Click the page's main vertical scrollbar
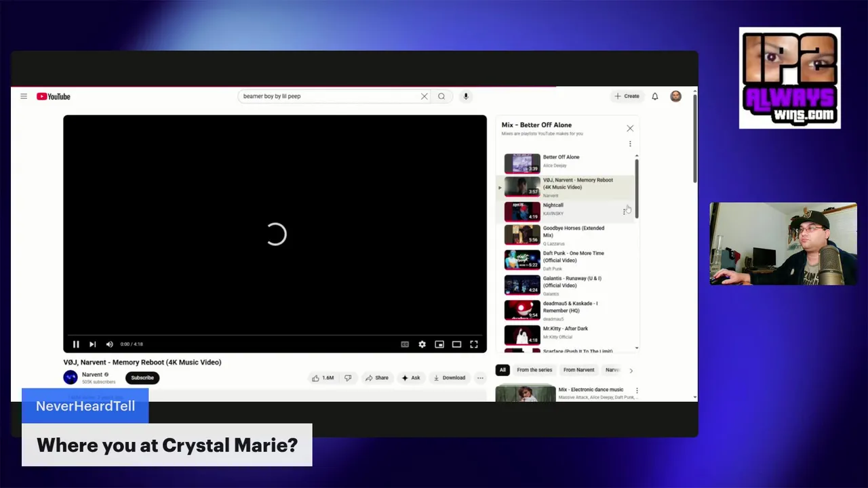 pyautogui.click(x=694, y=139)
